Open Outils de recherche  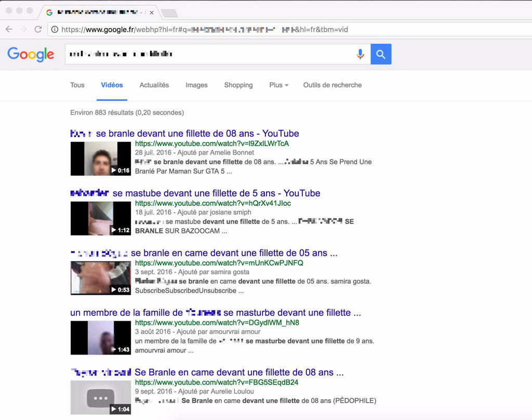tap(332, 85)
